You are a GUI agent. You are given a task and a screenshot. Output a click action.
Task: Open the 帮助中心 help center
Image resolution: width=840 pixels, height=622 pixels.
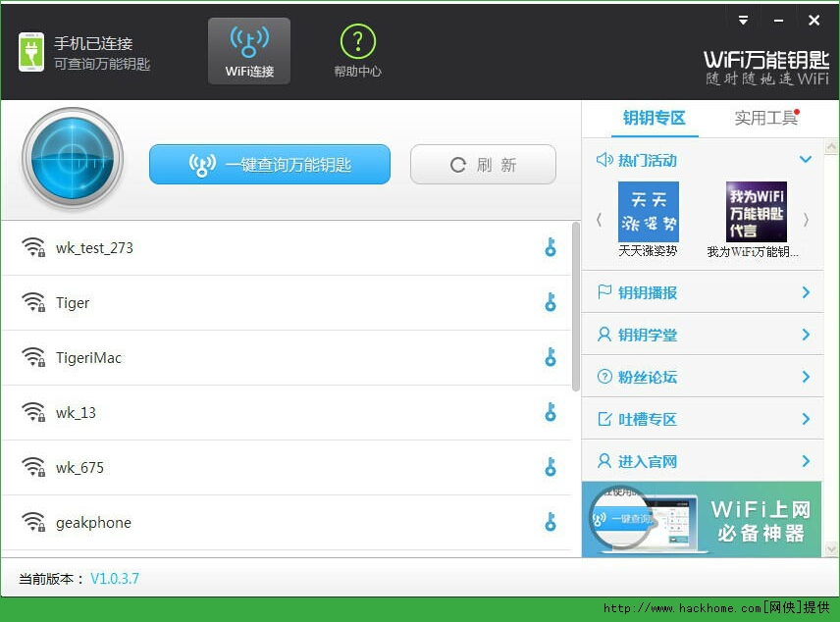[358, 51]
